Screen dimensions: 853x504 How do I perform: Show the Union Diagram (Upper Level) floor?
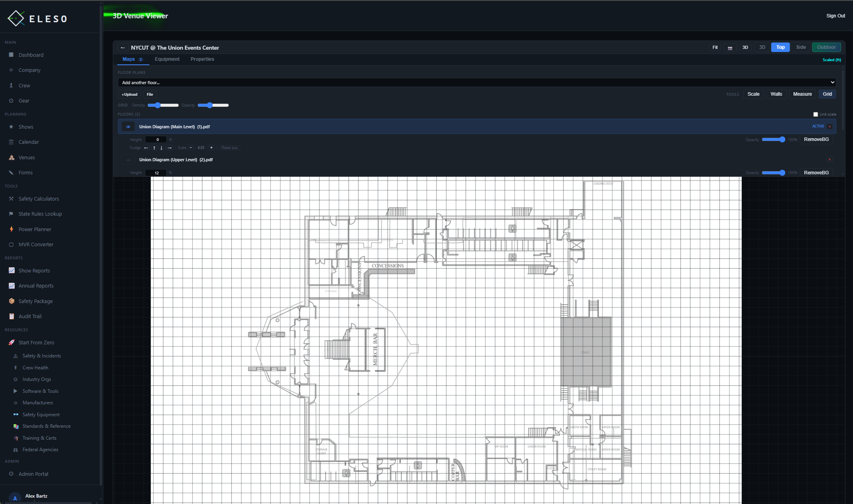pyautogui.click(x=128, y=160)
